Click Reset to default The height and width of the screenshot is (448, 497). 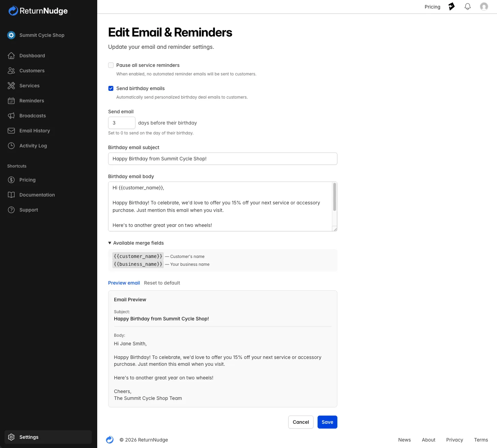pos(162,283)
